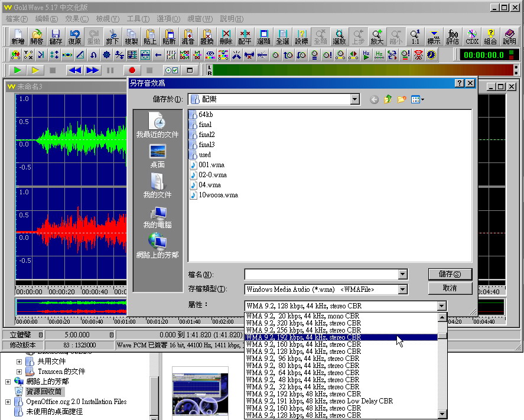Click the CDX toolbar icon
Image resolution: width=524 pixels, height=420 pixels.
(x=472, y=37)
